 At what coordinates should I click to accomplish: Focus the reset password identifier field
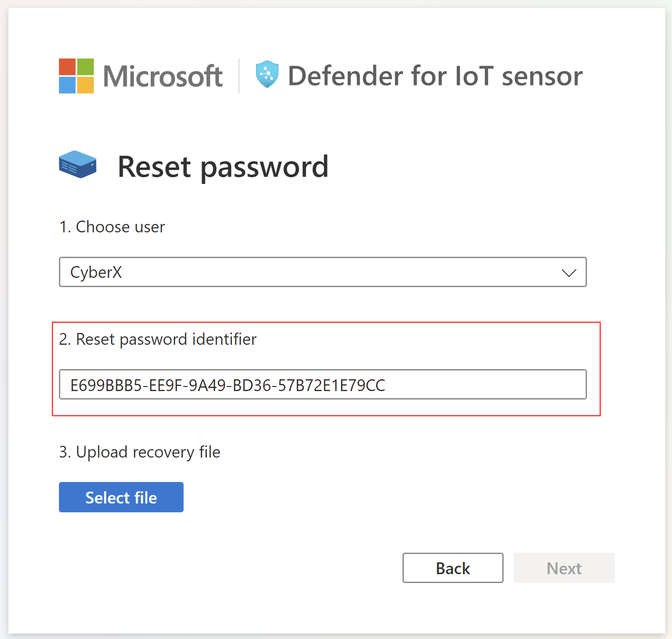(x=323, y=384)
